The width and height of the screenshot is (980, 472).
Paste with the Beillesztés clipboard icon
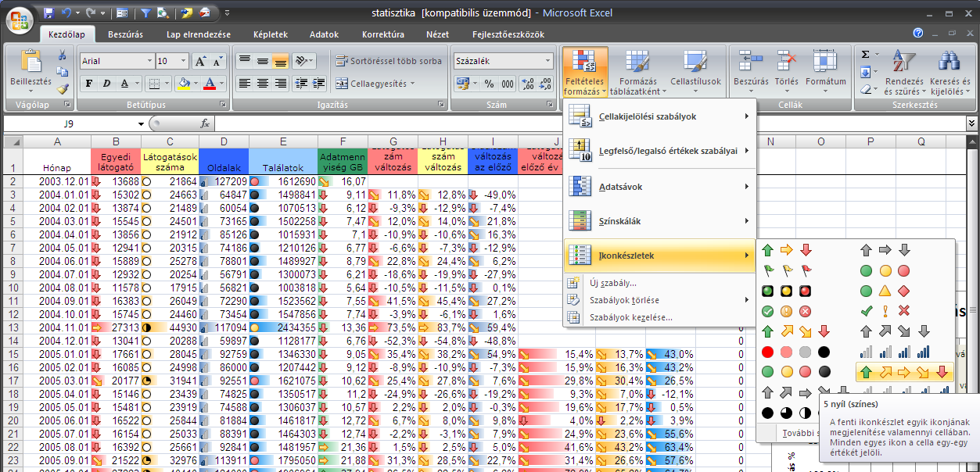coord(31,62)
